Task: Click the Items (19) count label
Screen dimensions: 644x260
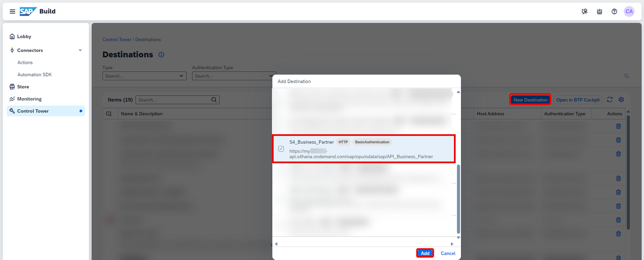Action: pyautogui.click(x=120, y=100)
